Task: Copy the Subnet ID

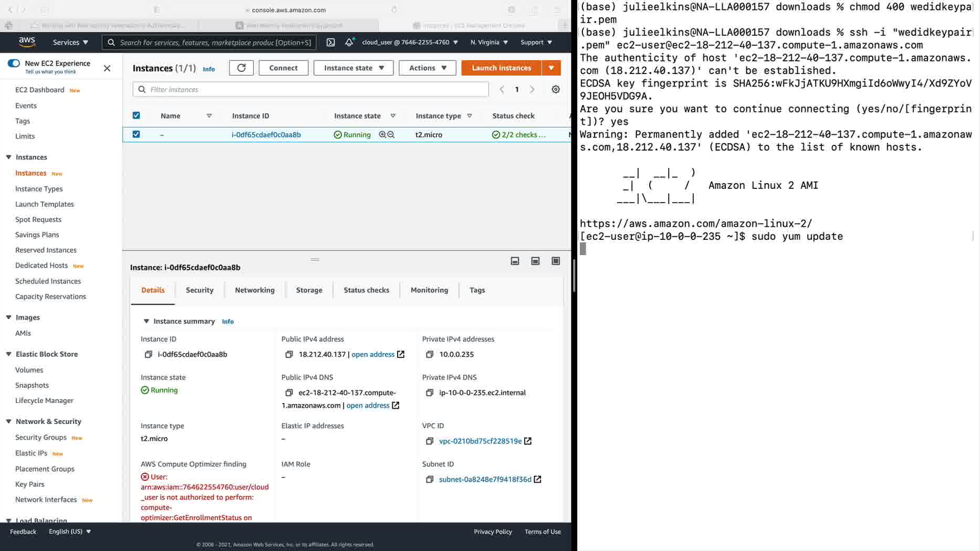Action: 430,480
